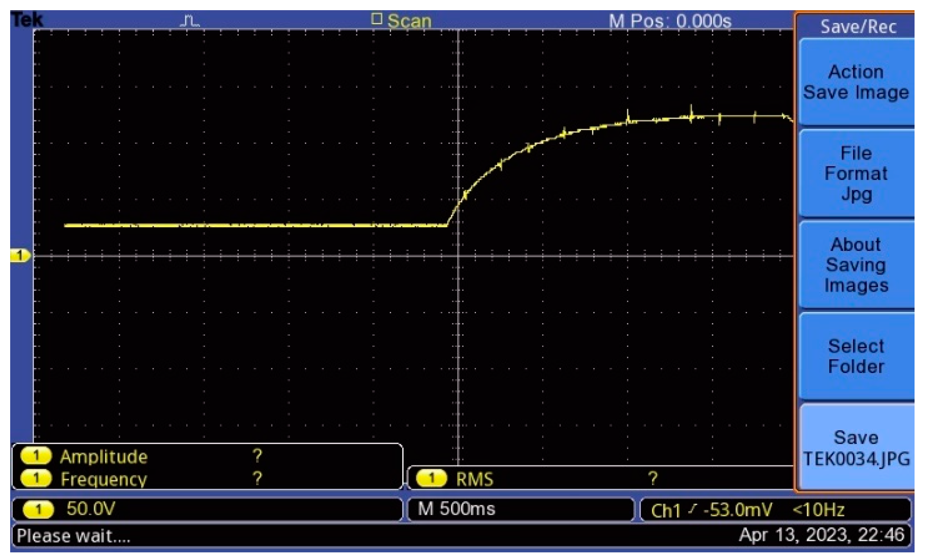Screen dimensions: 926x560
Task: Click the M 500ms timebase readout
Action: tap(456, 509)
